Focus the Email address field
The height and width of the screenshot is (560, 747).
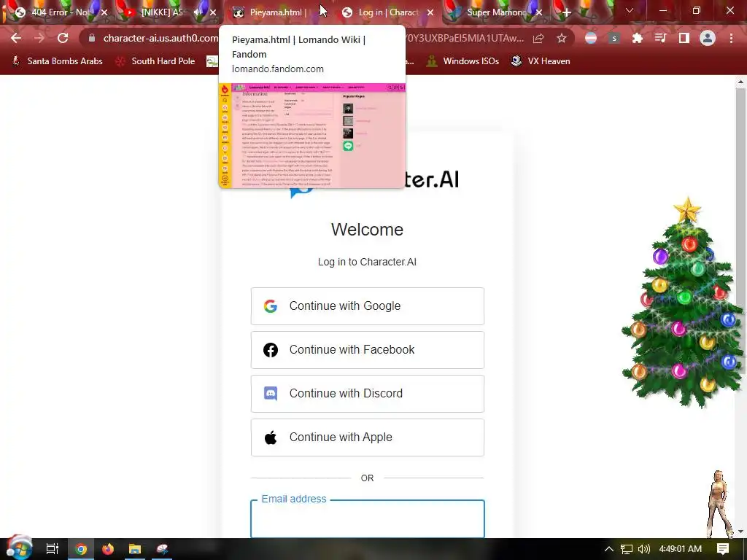pyautogui.click(x=368, y=519)
